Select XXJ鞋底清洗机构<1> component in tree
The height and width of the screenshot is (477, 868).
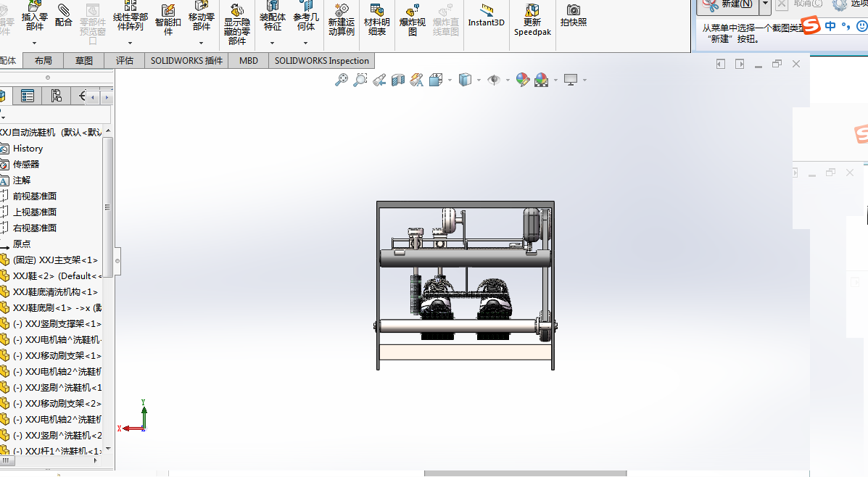tap(55, 291)
